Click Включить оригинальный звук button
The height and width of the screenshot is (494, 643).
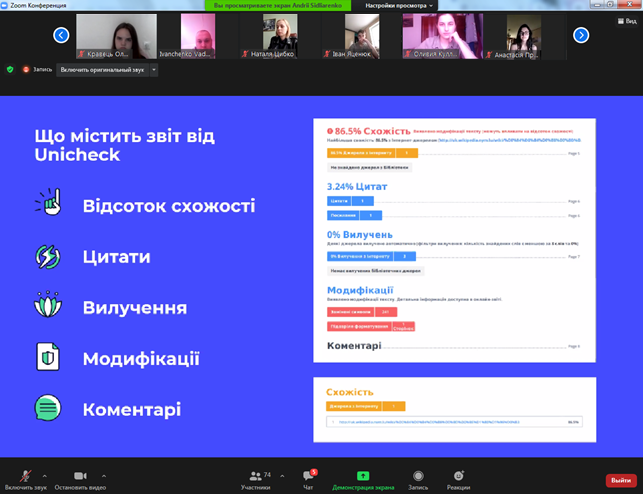[102, 70]
